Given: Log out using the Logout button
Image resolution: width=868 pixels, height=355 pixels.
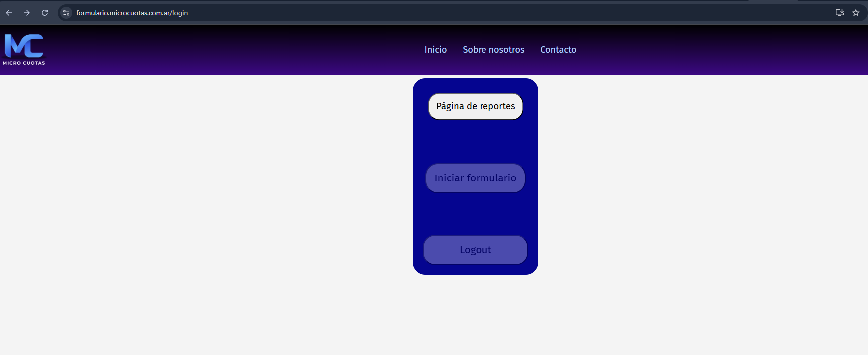Looking at the screenshot, I should coord(476,250).
